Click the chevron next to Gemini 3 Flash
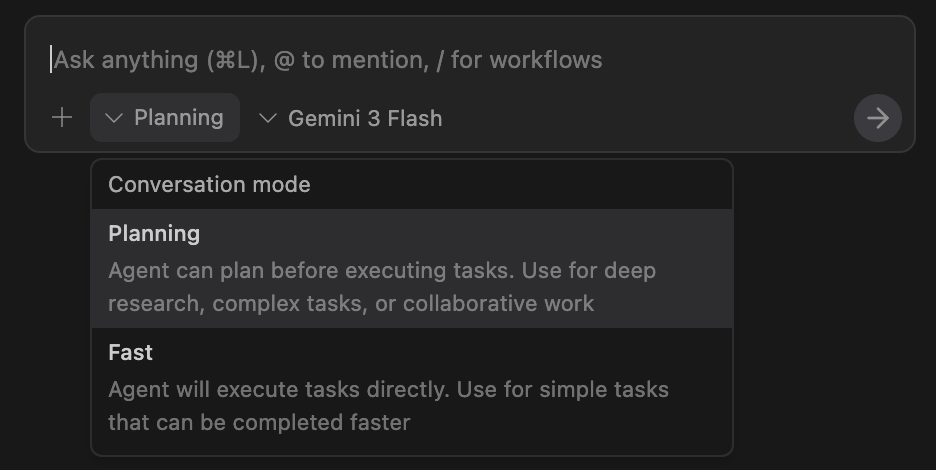Image resolution: width=936 pixels, height=470 pixels. click(x=267, y=118)
